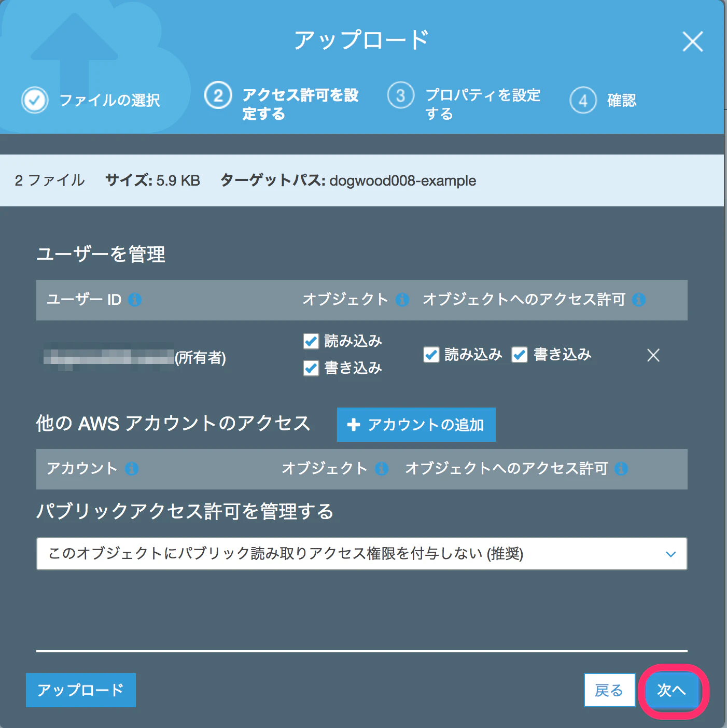Switch to the 確認 step

[x=603, y=100]
